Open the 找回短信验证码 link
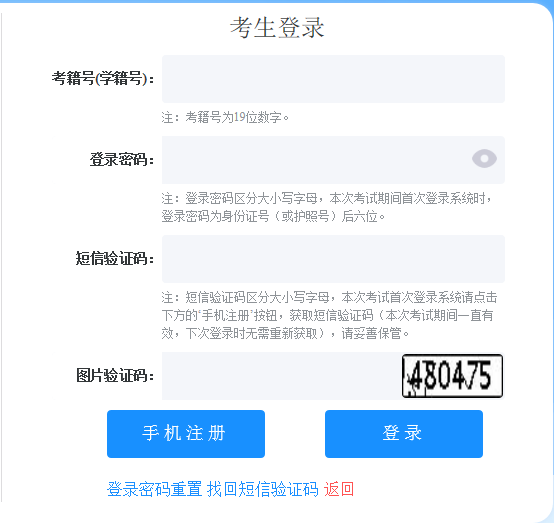Screen dimensions: 554x523 click(x=263, y=489)
